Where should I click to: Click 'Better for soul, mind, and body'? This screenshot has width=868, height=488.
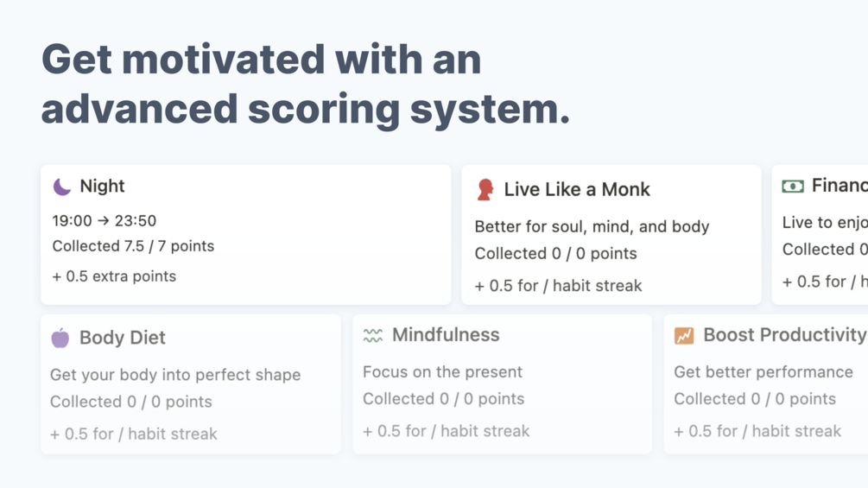[592, 227]
